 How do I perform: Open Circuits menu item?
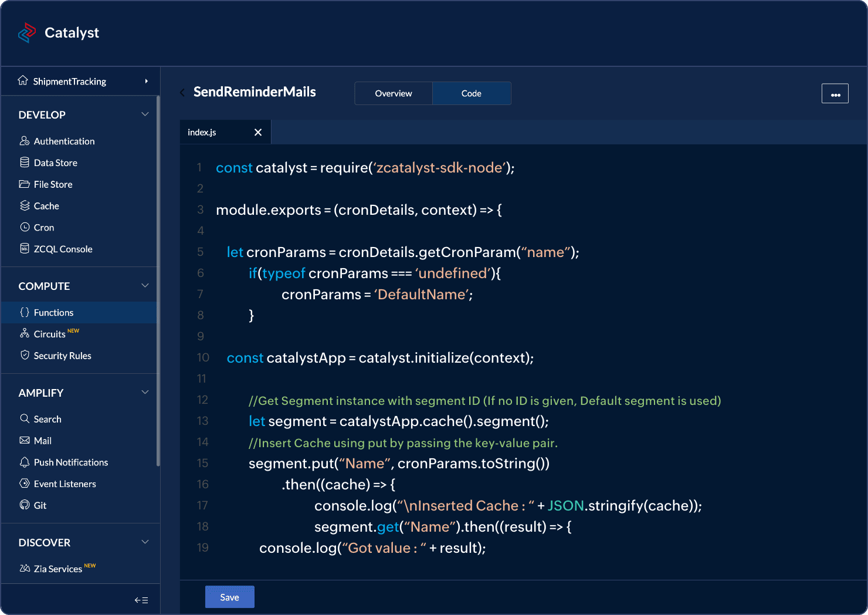[x=50, y=334]
